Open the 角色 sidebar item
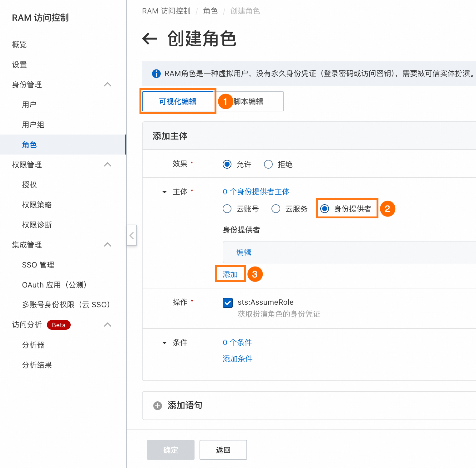Image resolution: width=476 pixels, height=468 pixels. 63,145
